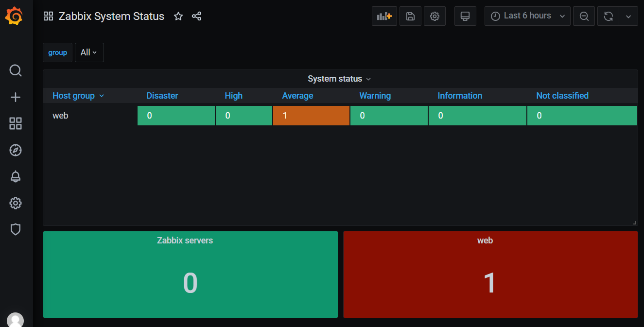Click the green Warning cell showing 0
The image size is (644, 327).
click(389, 116)
